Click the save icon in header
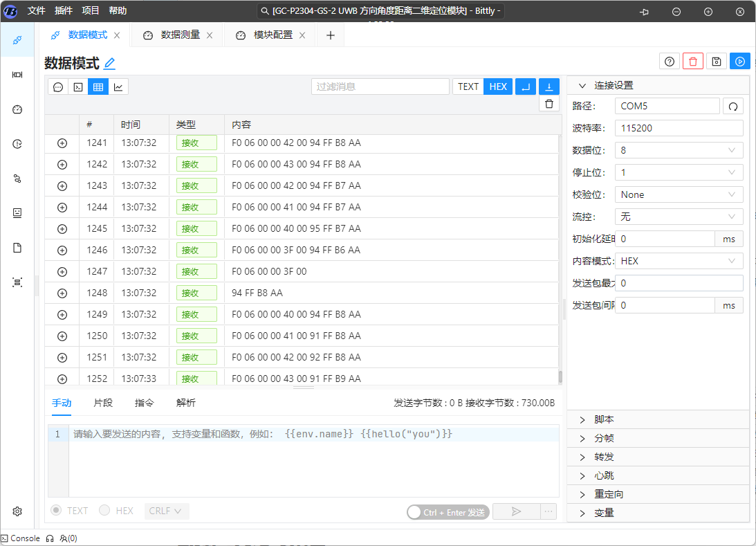Viewport: 756px width, 546px height. (717, 62)
